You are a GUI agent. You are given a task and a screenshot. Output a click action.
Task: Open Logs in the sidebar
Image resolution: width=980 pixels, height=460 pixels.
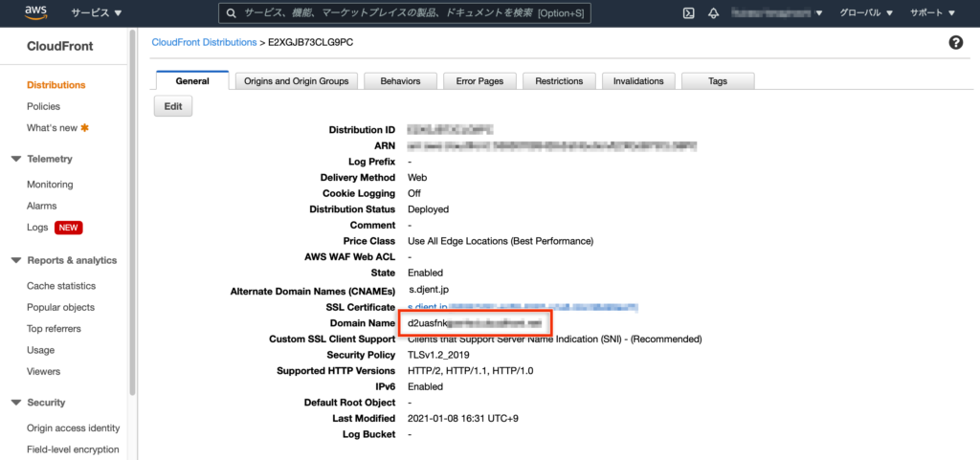[37, 228]
